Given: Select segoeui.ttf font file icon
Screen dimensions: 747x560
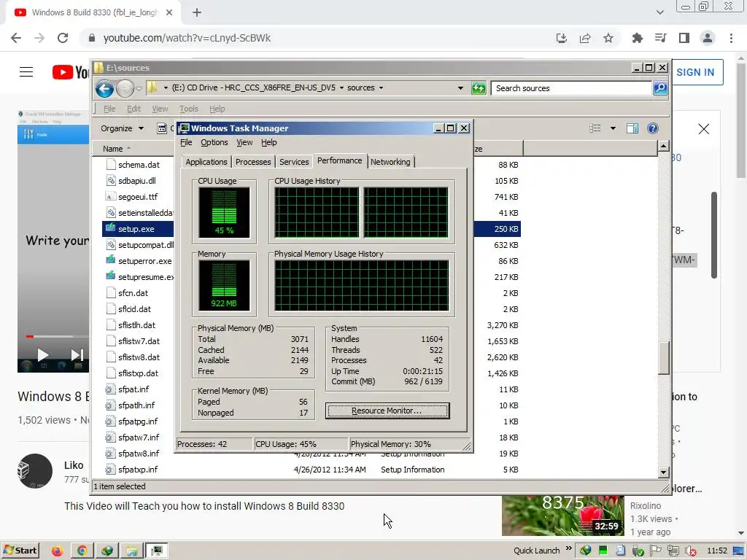Looking at the screenshot, I should click(x=111, y=197).
